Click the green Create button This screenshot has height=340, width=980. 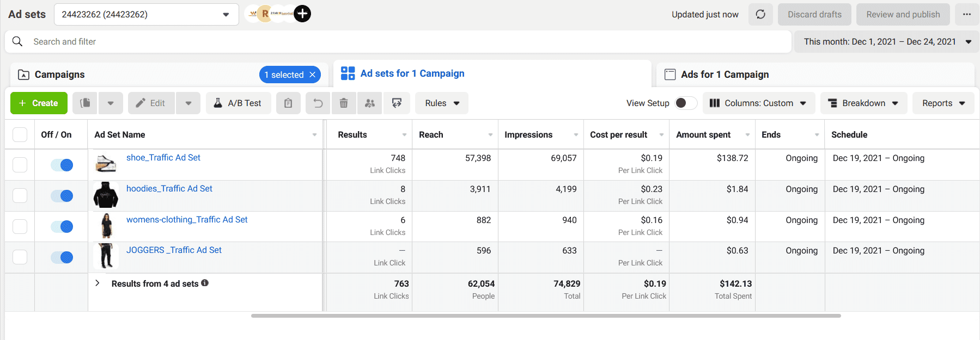39,103
